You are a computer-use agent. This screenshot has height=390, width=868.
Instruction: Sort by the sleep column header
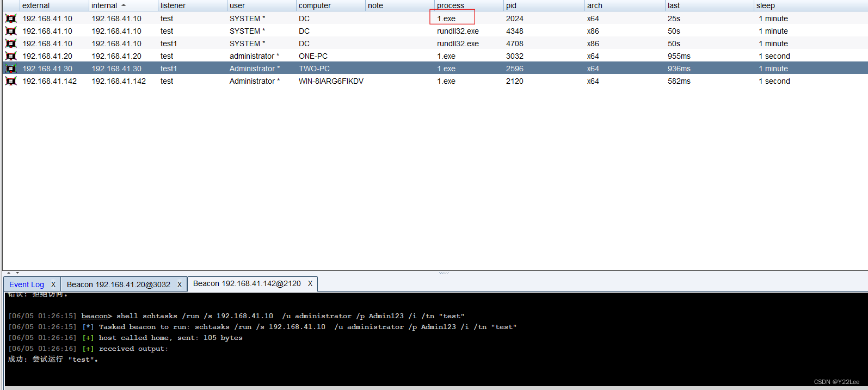[x=811, y=5]
